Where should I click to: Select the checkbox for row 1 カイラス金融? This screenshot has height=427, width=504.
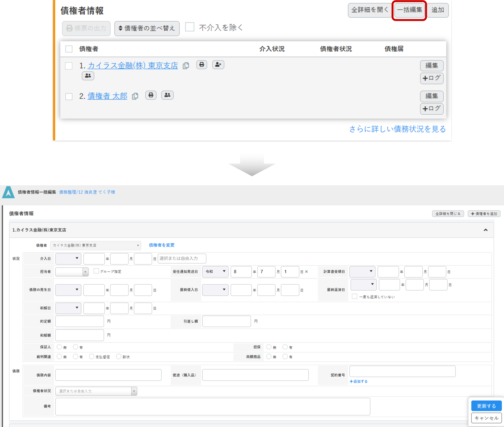click(x=69, y=66)
